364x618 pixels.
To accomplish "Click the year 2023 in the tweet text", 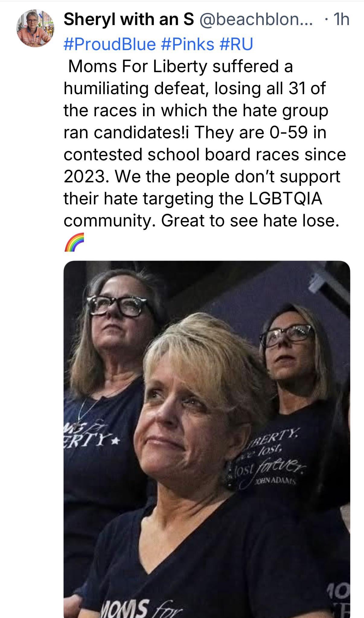I will point(84,177).
